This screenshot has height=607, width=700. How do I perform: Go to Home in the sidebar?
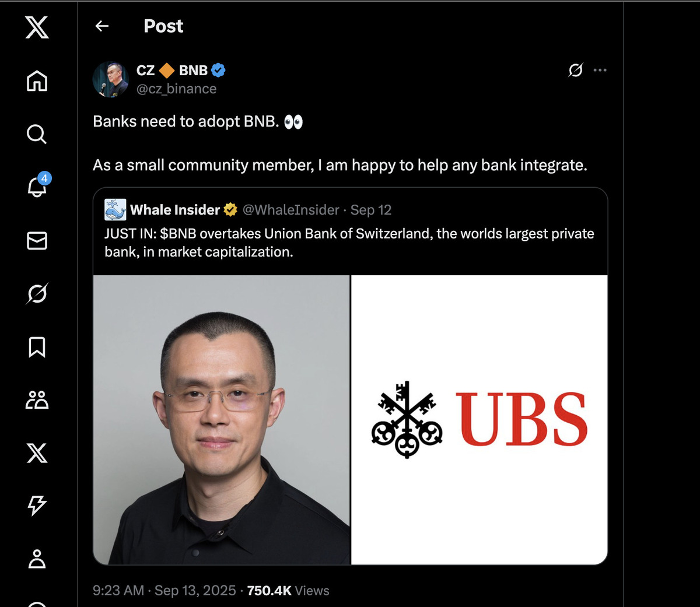(37, 80)
